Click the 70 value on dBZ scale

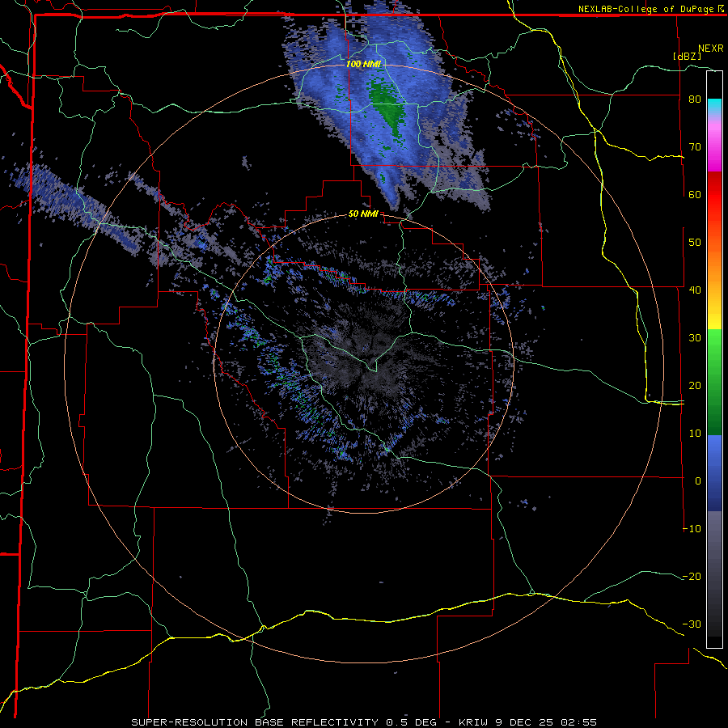[x=695, y=147]
